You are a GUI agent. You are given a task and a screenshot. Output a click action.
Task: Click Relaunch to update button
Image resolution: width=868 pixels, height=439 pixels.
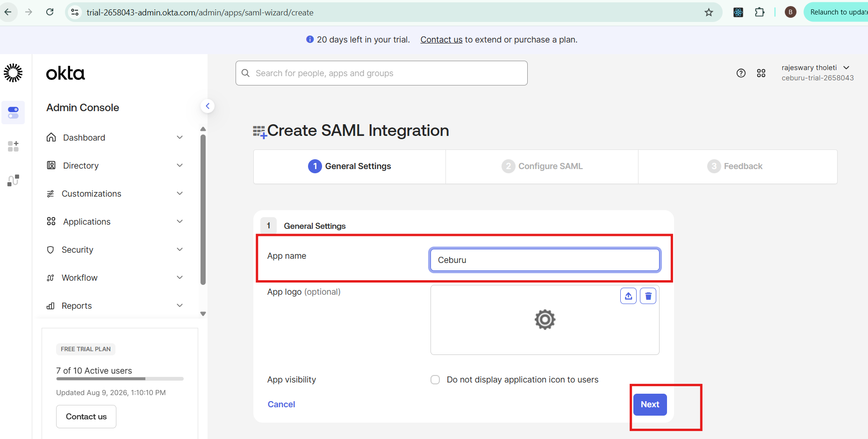tap(837, 12)
